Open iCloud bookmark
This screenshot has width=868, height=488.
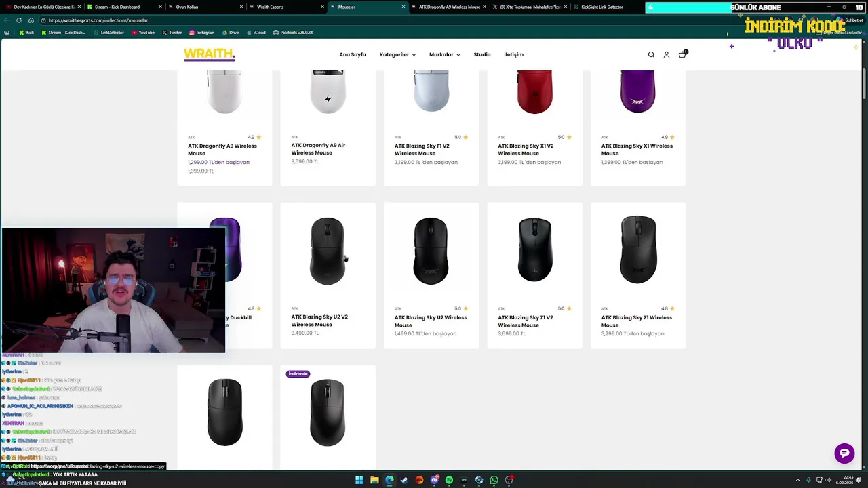click(256, 33)
